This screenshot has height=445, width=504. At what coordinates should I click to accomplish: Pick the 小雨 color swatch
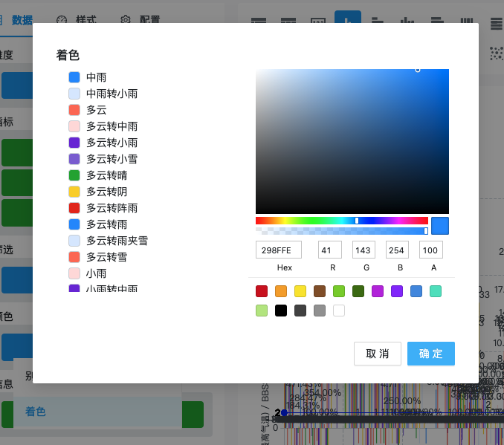tap(74, 273)
